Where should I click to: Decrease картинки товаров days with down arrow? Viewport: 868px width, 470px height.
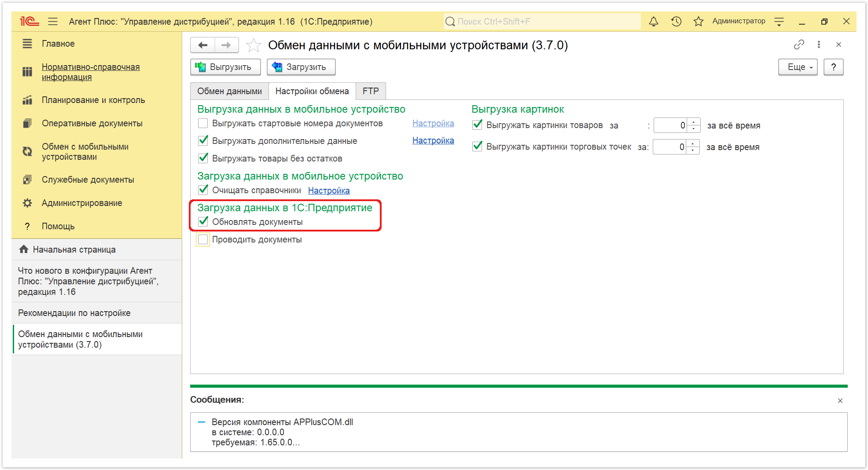tap(694, 129)
